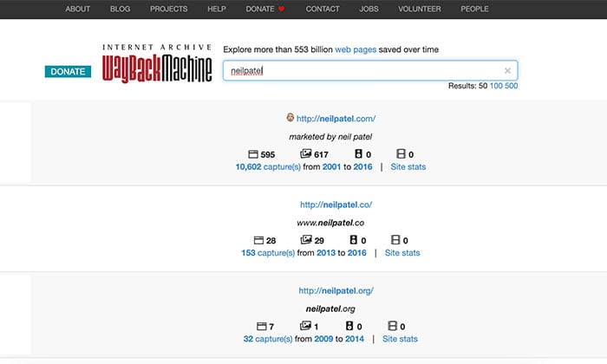Click the image count icon showing 617
The width and height of the screenshot is (607, 364).
pos(306,153)
